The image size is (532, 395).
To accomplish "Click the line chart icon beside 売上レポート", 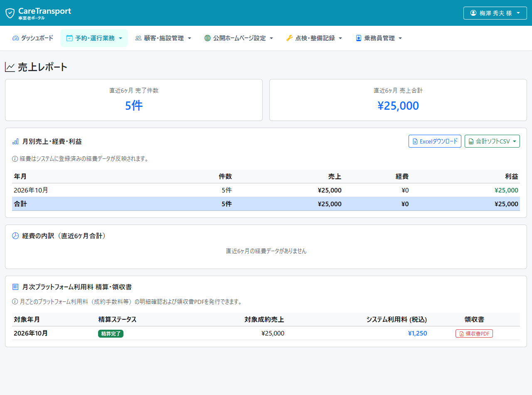I will 10,67.
